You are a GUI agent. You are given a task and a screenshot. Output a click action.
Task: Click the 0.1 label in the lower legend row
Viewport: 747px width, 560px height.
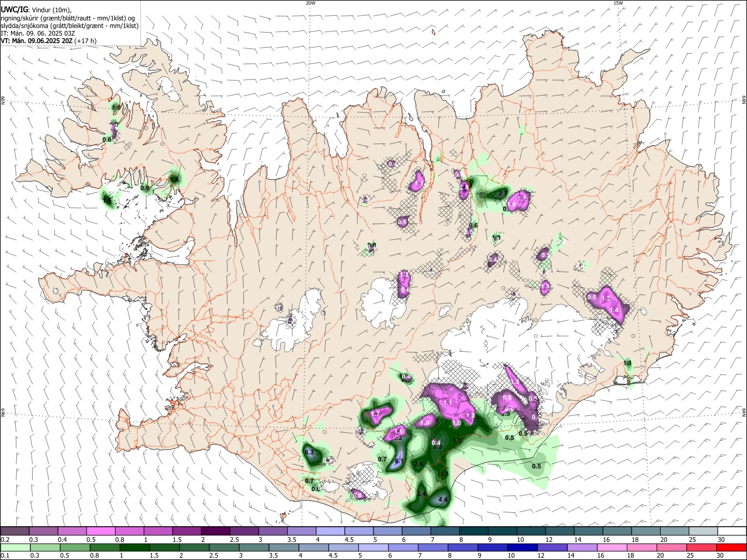point(5,556)
